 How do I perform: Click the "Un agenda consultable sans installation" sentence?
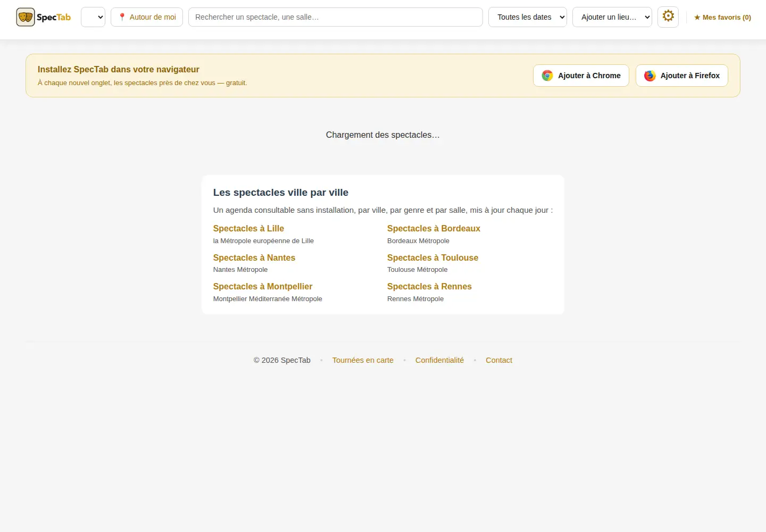[x=383, y=210]
